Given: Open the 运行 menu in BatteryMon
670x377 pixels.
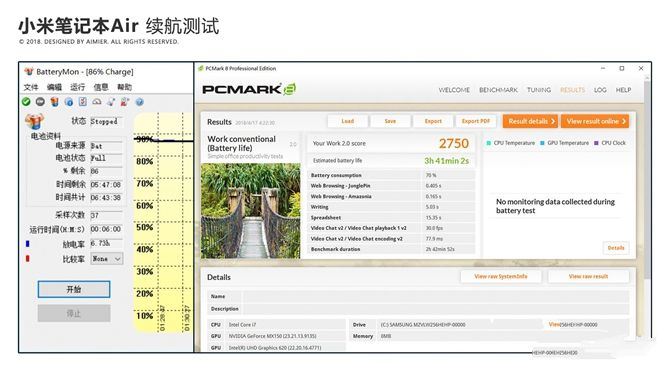Looking at the screenshot, I should pos(77,87).
